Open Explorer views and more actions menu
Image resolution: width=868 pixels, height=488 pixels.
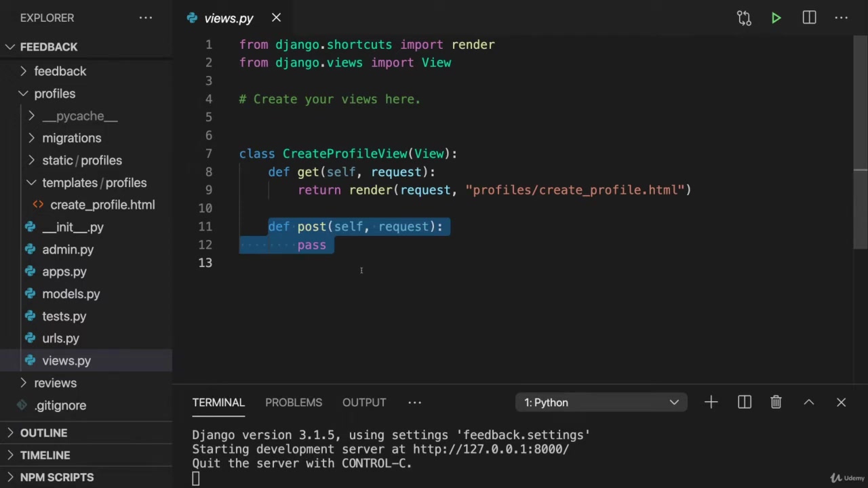click(146, 18)
